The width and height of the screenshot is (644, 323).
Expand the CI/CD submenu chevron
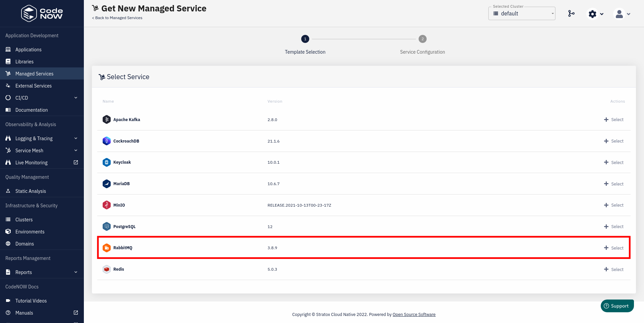76,98
